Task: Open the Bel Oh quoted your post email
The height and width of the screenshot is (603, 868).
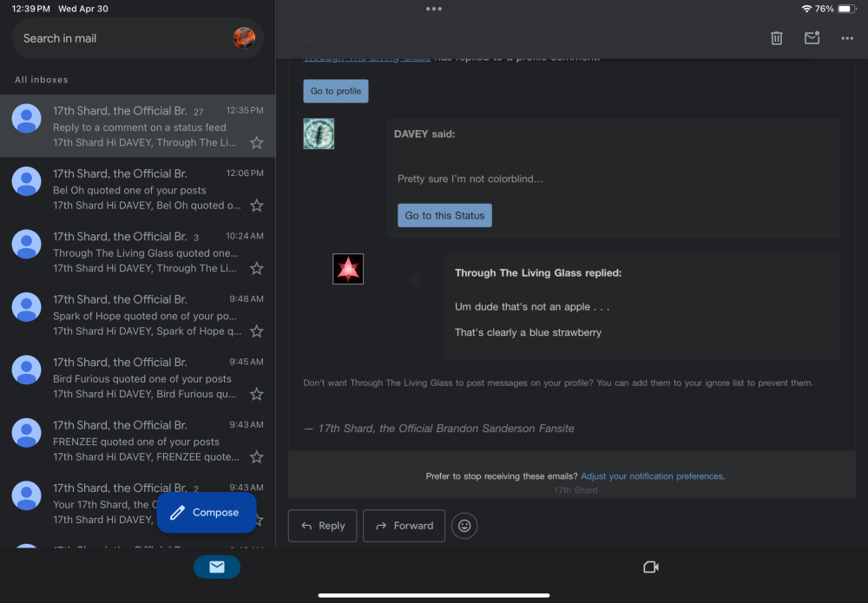Action: [x=138, y=189]
